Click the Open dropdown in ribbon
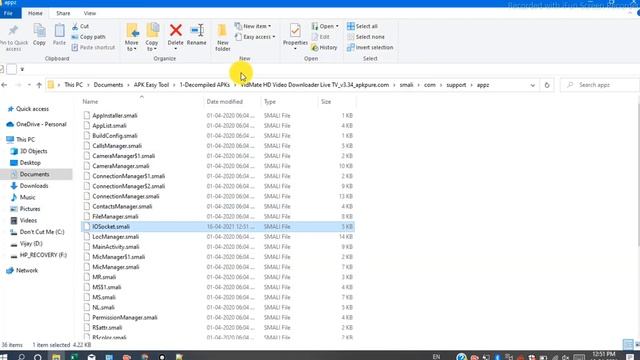The image size is (640, 360). tap(325, 26)
